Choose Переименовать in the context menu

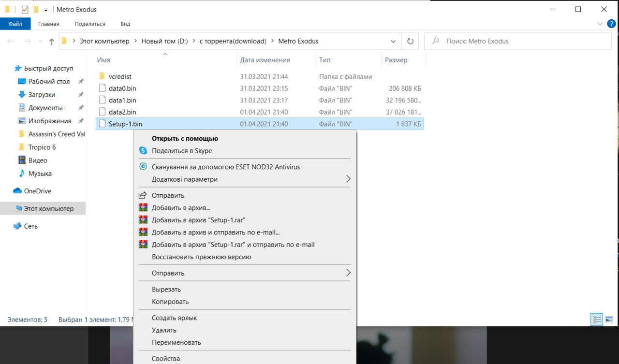(177, 342)
